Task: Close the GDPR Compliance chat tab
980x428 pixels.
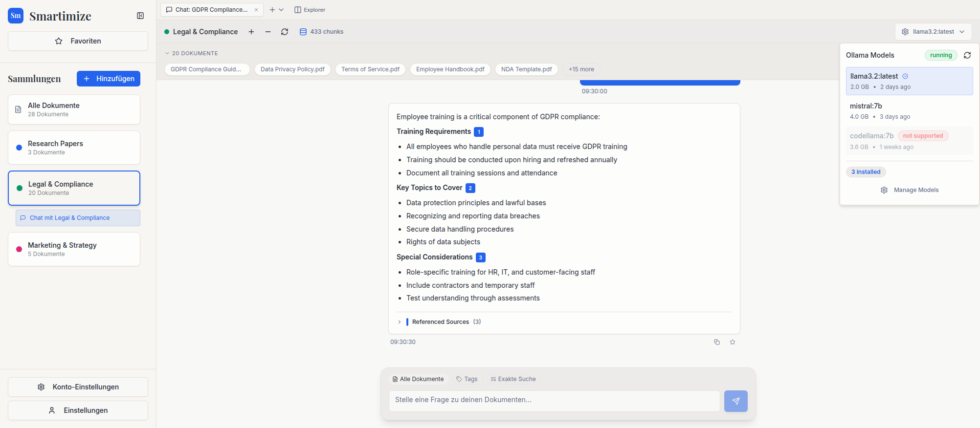Action: (256, 10)
